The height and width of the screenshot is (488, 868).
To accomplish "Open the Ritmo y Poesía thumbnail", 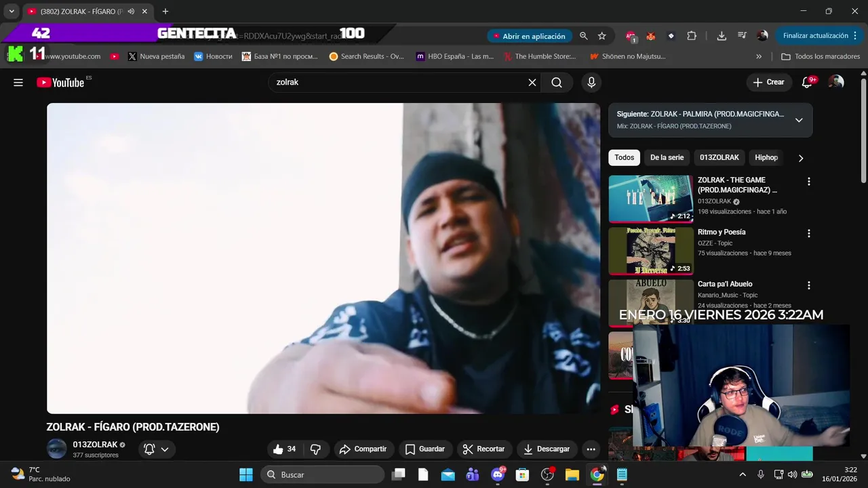I will (x=650, y=251).
